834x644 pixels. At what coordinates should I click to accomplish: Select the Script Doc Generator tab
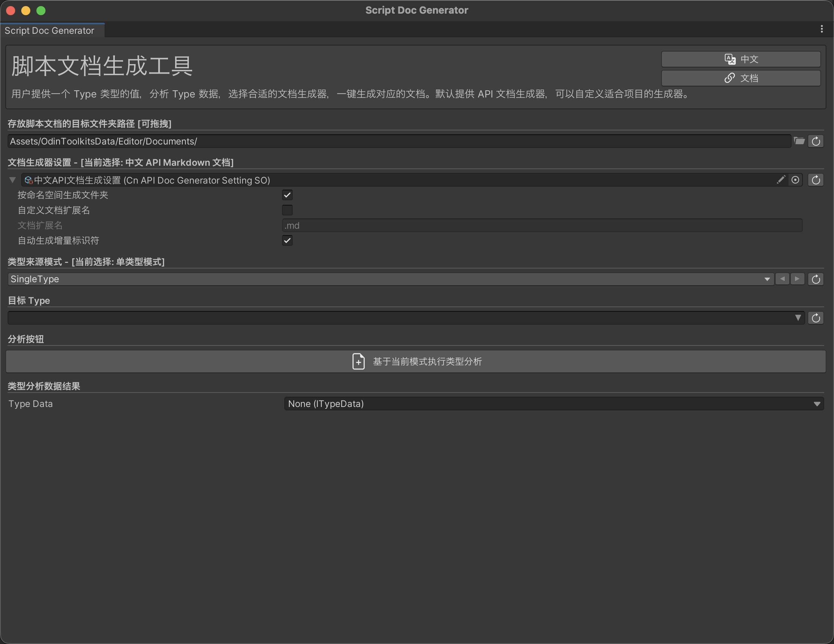click(49, 30)
